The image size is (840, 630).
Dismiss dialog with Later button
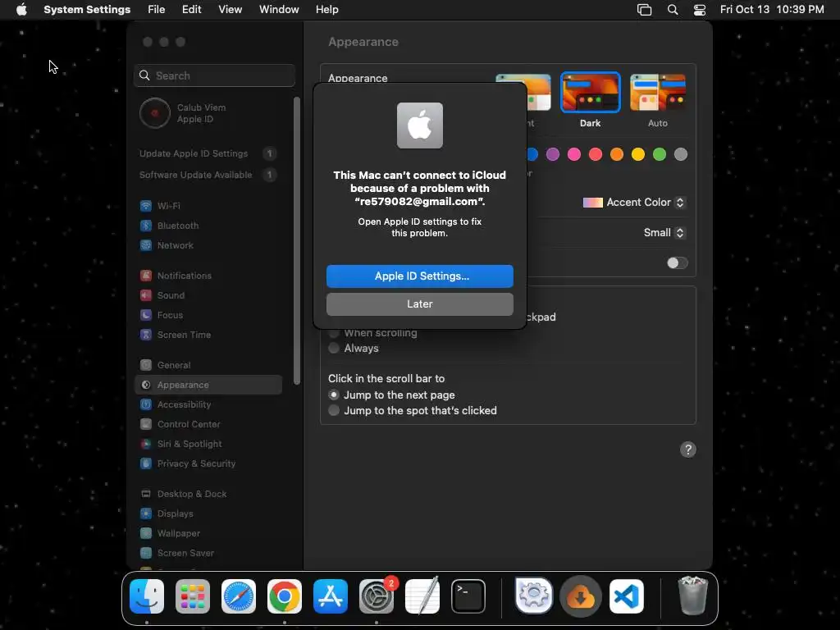point(420,304)
